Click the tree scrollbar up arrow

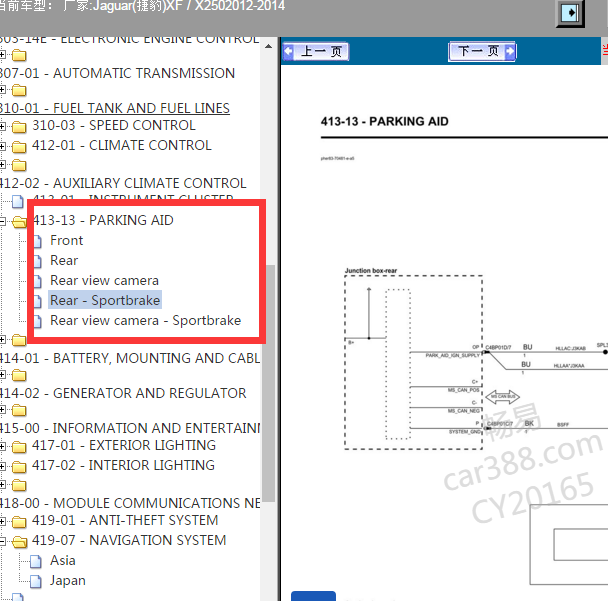268,46
